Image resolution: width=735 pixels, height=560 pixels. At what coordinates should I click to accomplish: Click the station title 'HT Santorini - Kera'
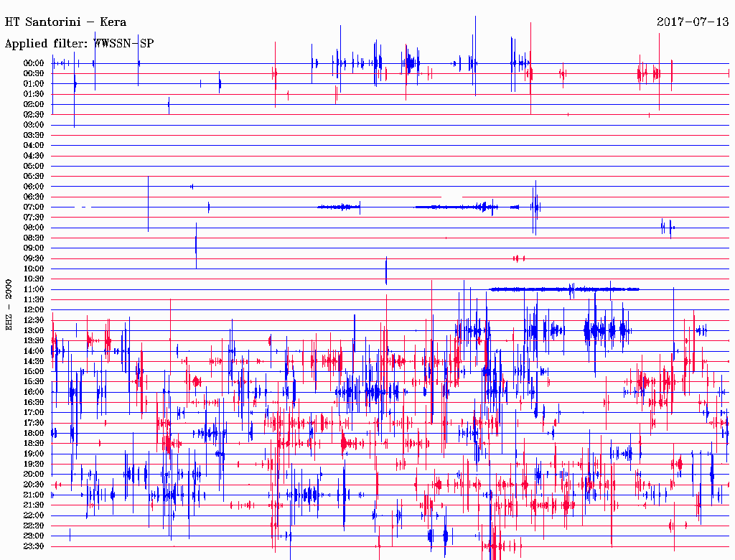click(x=65, y=22)
